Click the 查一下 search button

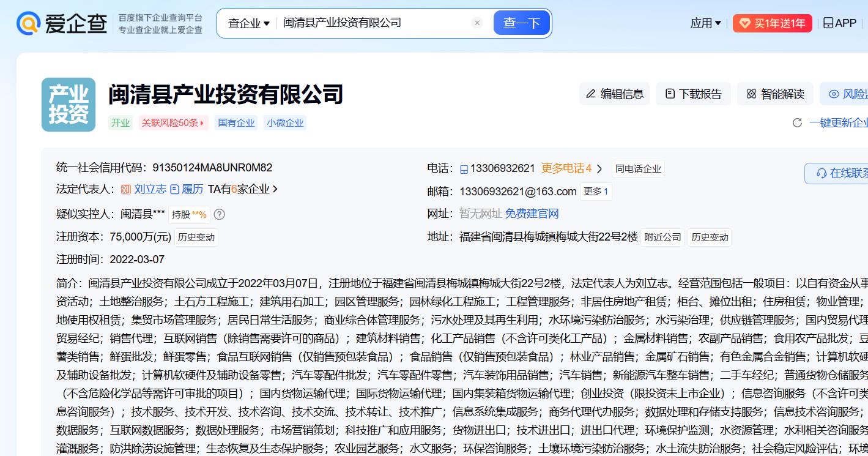tap(522, 23)
